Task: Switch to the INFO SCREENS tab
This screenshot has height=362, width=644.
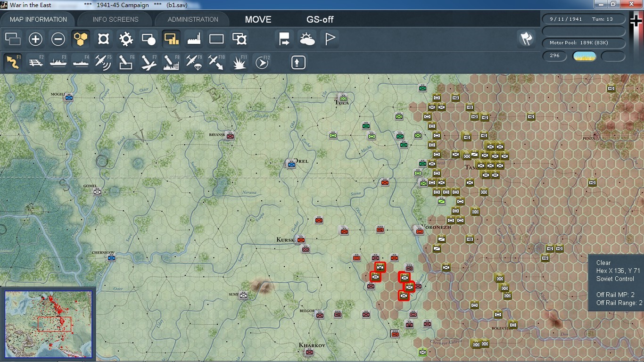Action: coord(116,19)
